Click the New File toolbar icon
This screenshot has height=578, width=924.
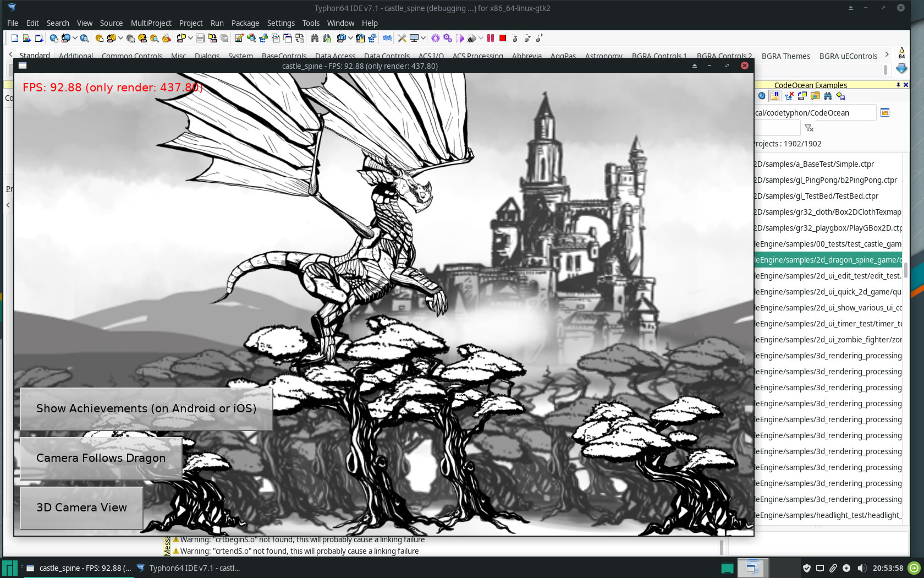click(15, 38)
